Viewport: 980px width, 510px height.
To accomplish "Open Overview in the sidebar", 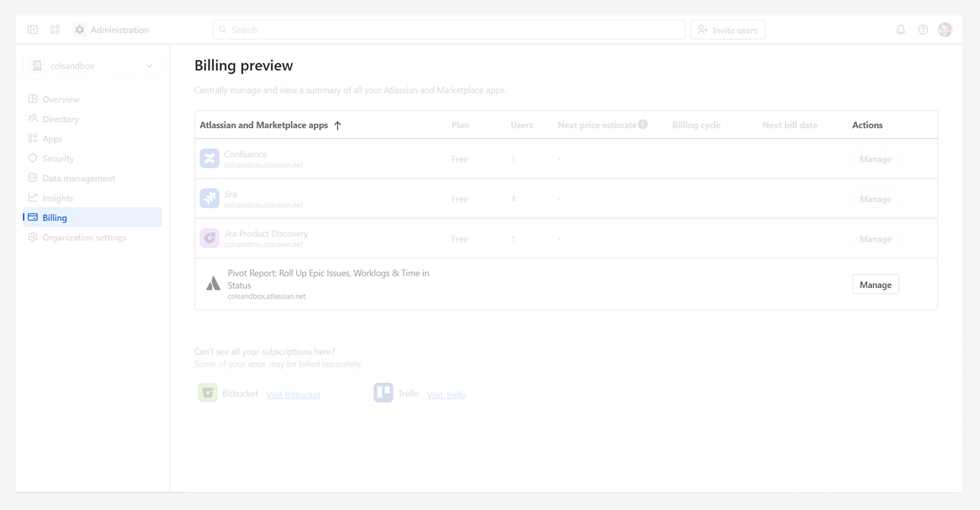I will coord(93,99).
